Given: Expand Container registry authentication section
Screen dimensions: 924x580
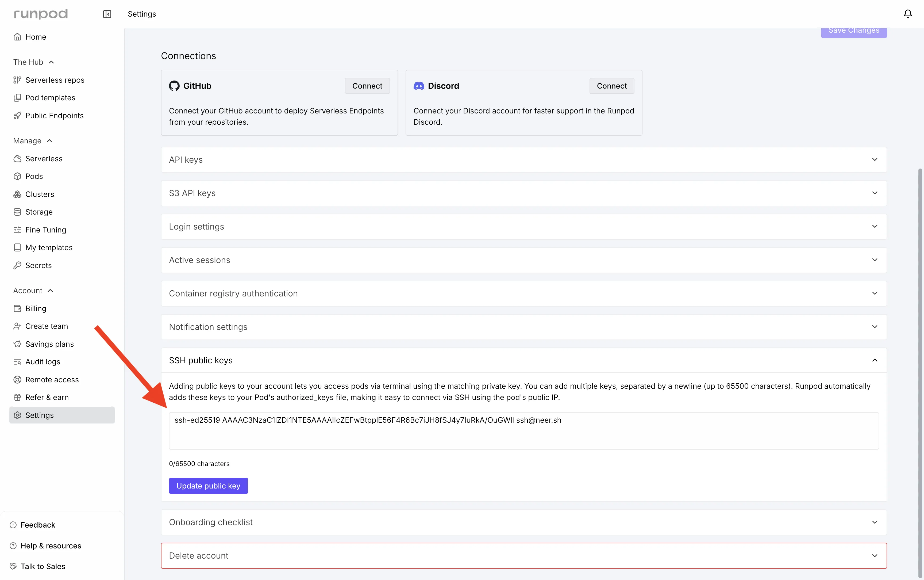Looking at the screenshot, I should pos(524,293).
